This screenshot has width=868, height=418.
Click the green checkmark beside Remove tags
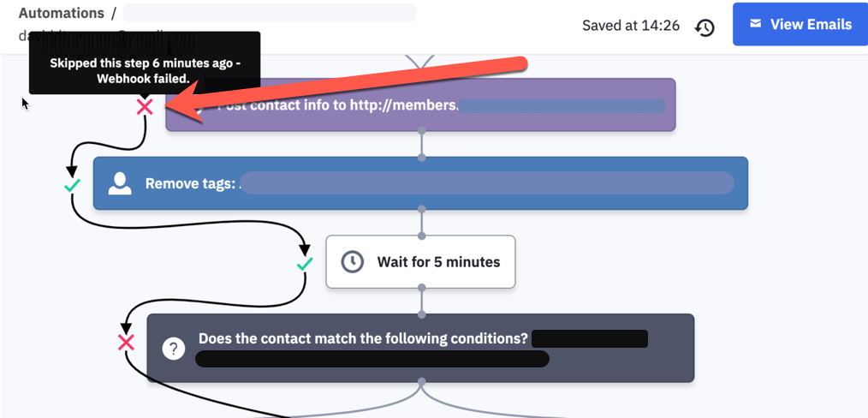(72, 186)
